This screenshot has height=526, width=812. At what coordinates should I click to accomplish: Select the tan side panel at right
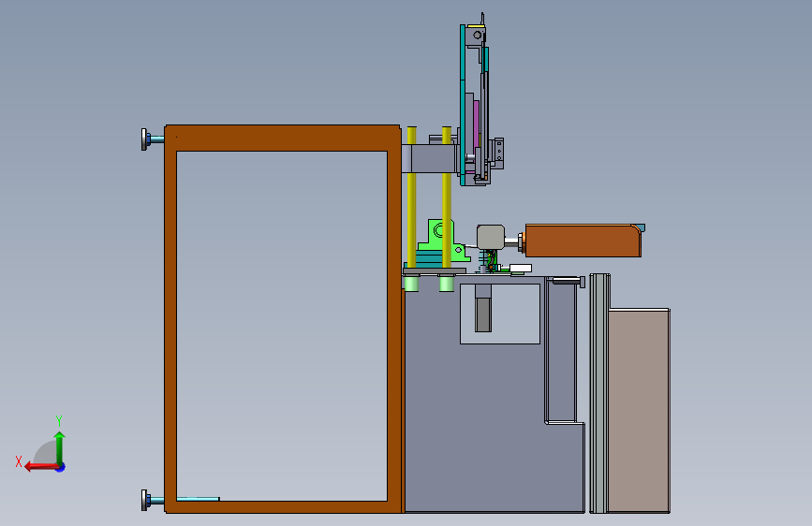pos(639,411)
